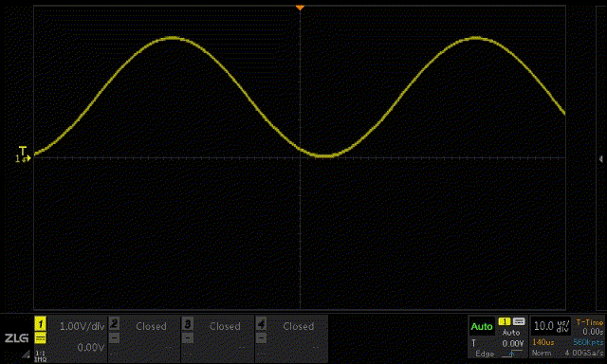Open the 10.0 us/div timebase setting
The image size is (607, 364).
point(551,326)
